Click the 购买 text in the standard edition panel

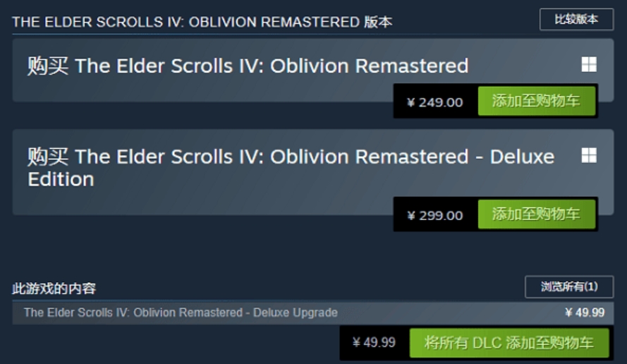coord(48,66)
